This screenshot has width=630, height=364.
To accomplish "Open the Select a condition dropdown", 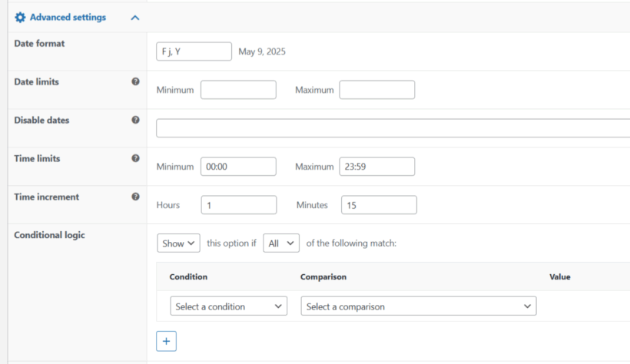I will tap(228, 306).
